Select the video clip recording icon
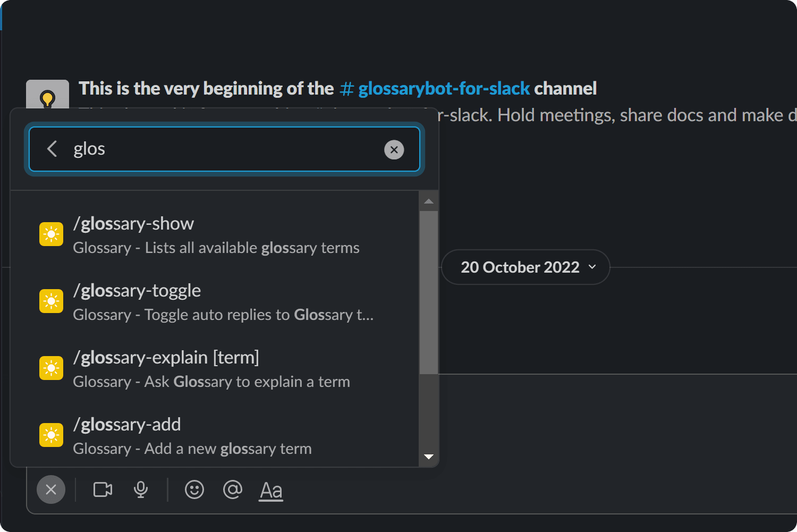Screen dimensions: 797x532 coord(102,489)
